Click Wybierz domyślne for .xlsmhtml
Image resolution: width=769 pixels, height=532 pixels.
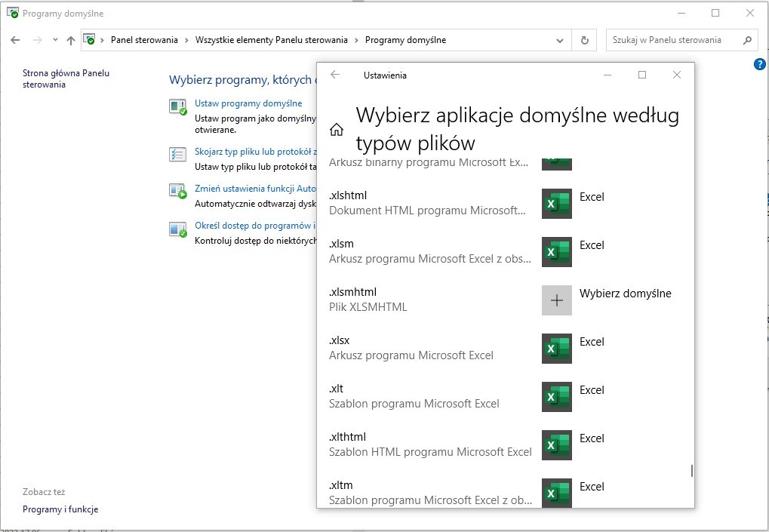point(626,294)
